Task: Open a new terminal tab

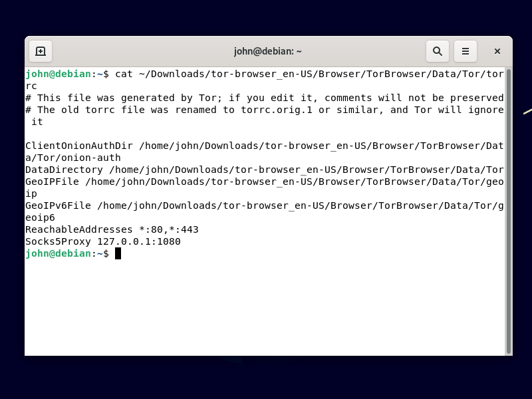Action: [40, 51]
